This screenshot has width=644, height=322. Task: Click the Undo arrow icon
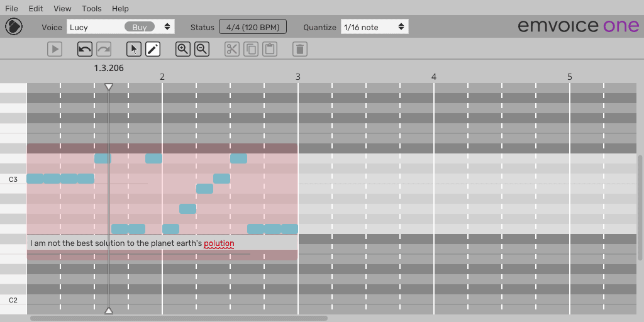pos(85,48)
